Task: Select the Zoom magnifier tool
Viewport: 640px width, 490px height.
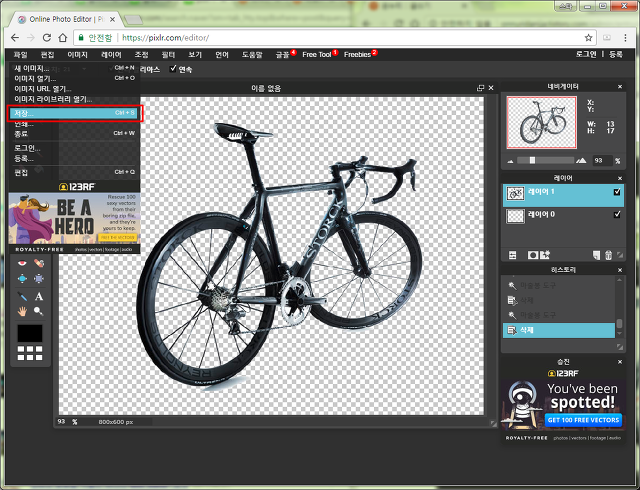Action: (39, 312)
